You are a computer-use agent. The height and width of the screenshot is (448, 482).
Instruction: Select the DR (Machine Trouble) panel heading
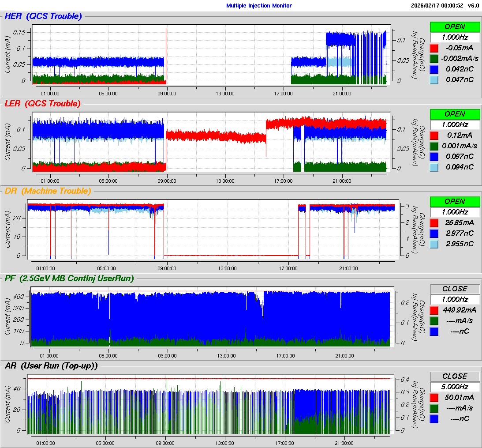click(48, 191)
